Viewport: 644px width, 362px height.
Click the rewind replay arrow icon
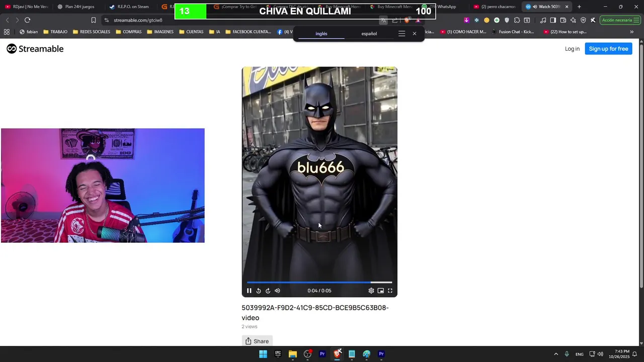point(259,291)
